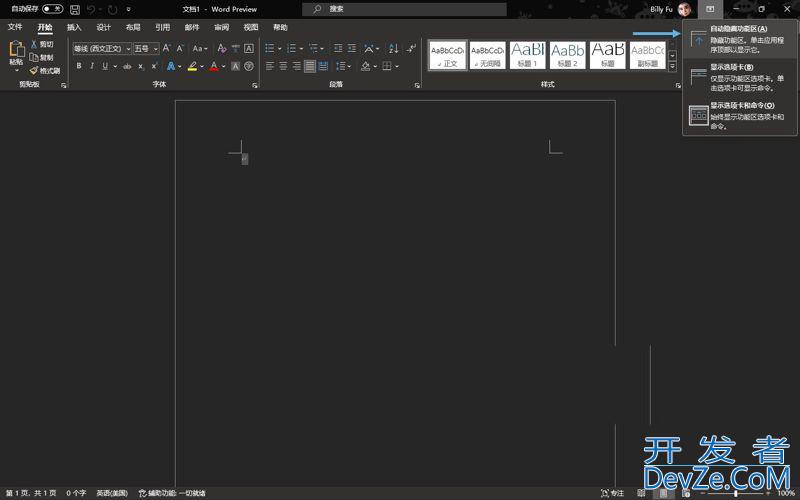The height and width of the screenshot is (500, 800).
Task: Activate the Format Painter (格式刷)
Action: [45, 70]
